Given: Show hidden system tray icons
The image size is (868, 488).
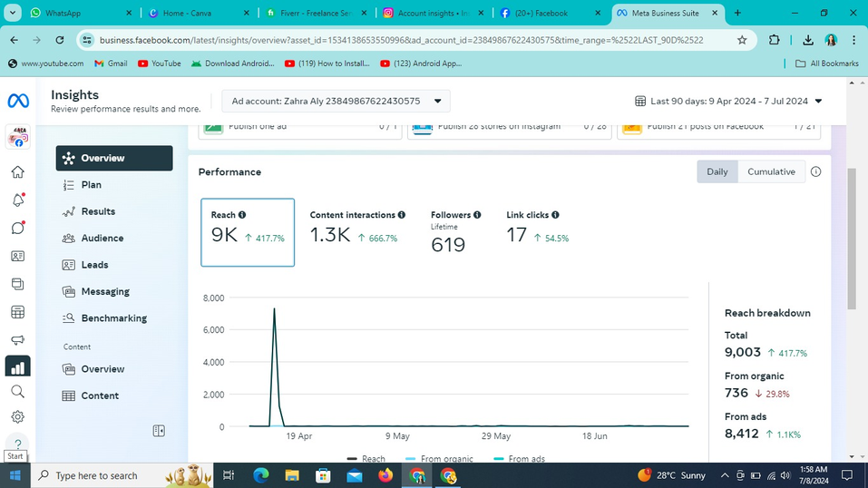Looking at the screenshot, I should coord(725,475).
